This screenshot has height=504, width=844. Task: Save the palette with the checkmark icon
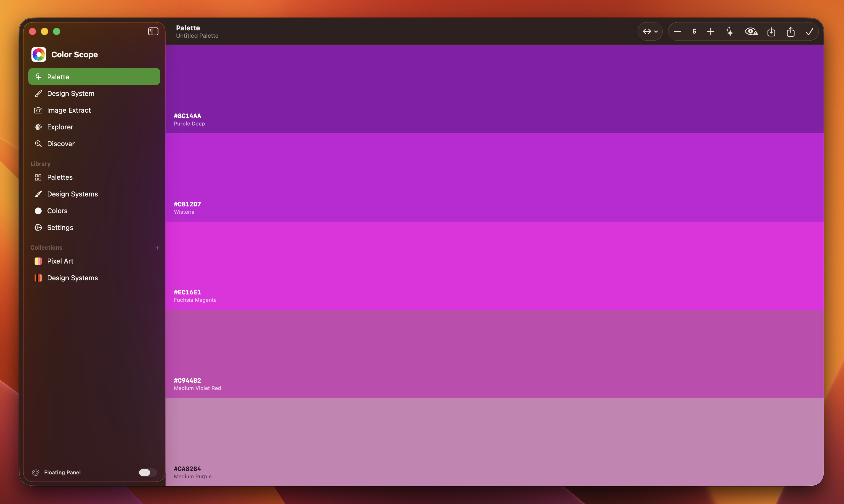point(810,32)
